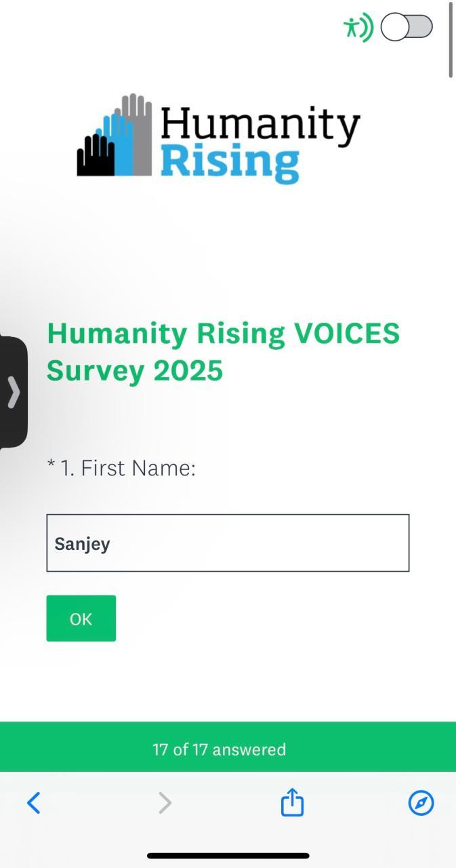
Task: Focus the First Name text field
Action: [x=228, y=543]
